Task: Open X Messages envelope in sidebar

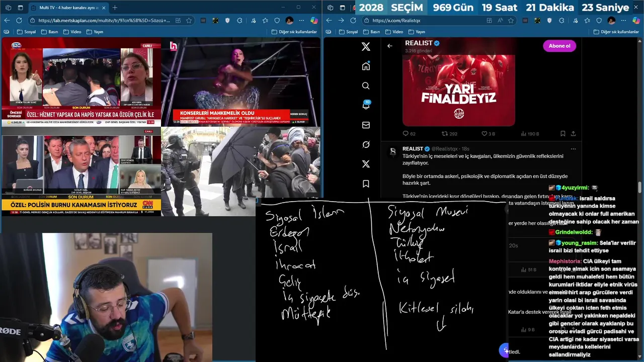Action: 366,125
